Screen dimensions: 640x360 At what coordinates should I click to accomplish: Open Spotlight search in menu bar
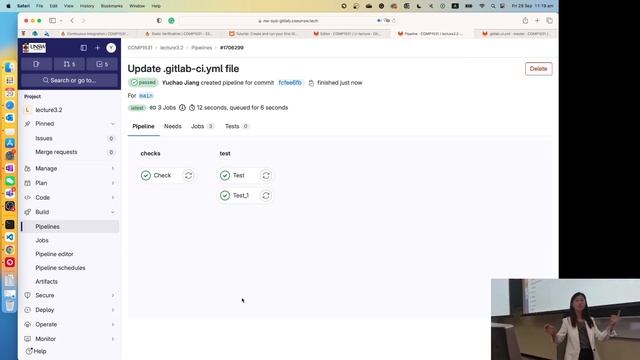coord(493,6)
